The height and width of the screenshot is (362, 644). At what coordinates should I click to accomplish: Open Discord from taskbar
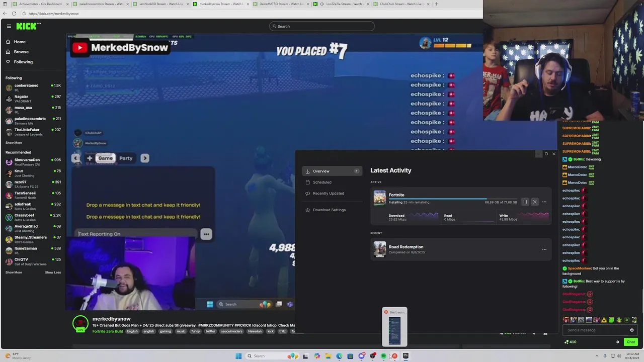point(361,356)
